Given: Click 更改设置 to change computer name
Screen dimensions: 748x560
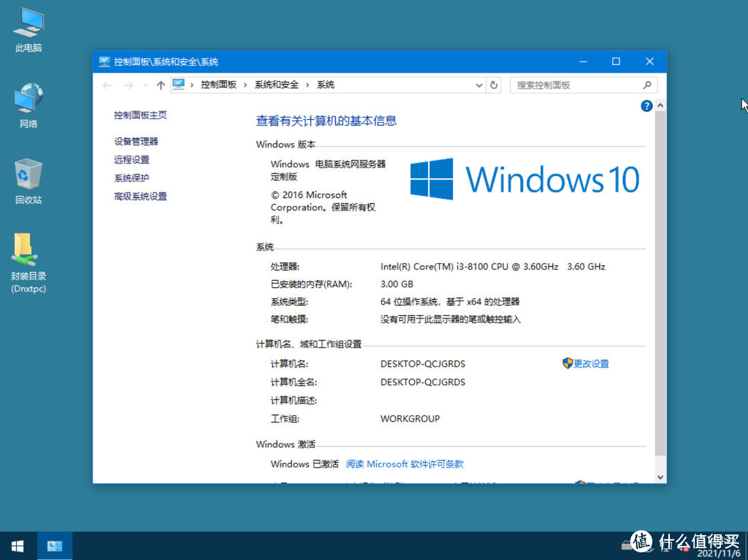Looking at the screenshot, I should point(591,363).
